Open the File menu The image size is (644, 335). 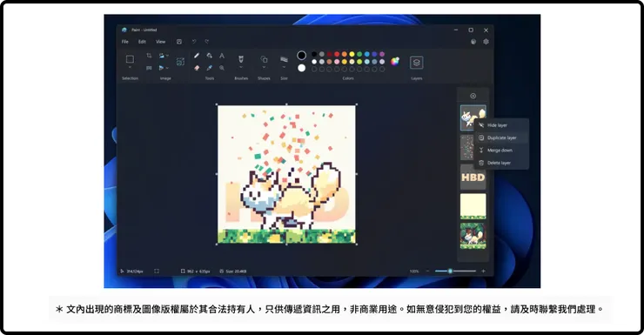[x=124, y=42]
